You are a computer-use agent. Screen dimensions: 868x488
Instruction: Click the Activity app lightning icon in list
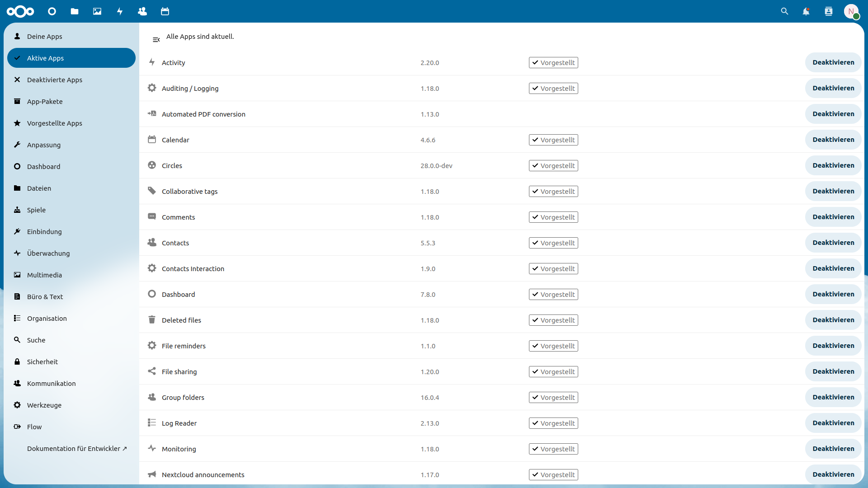152,62
